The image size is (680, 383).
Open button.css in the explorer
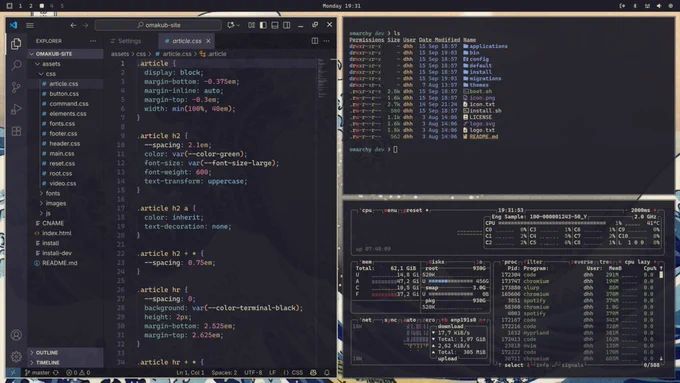click(x=64, y=94)
